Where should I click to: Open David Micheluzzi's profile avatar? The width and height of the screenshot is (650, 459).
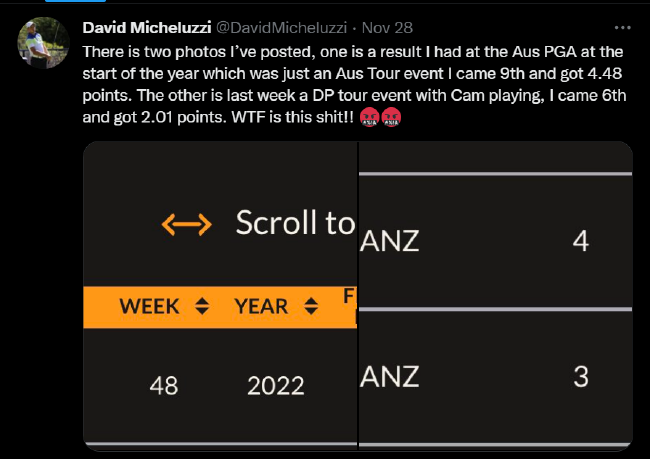click(43, 43)
